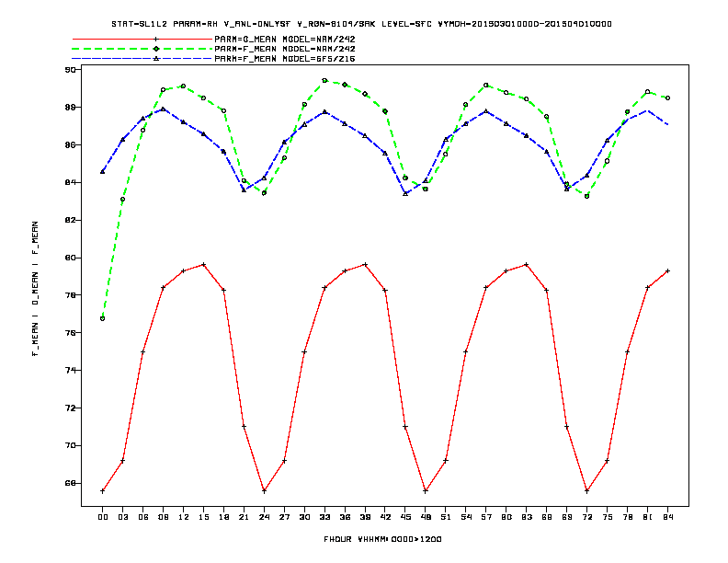Select legend entry PARM=F_MEAN MODEL=GFS/216
Screen dimensions: 728x563
tap(285, 59)
